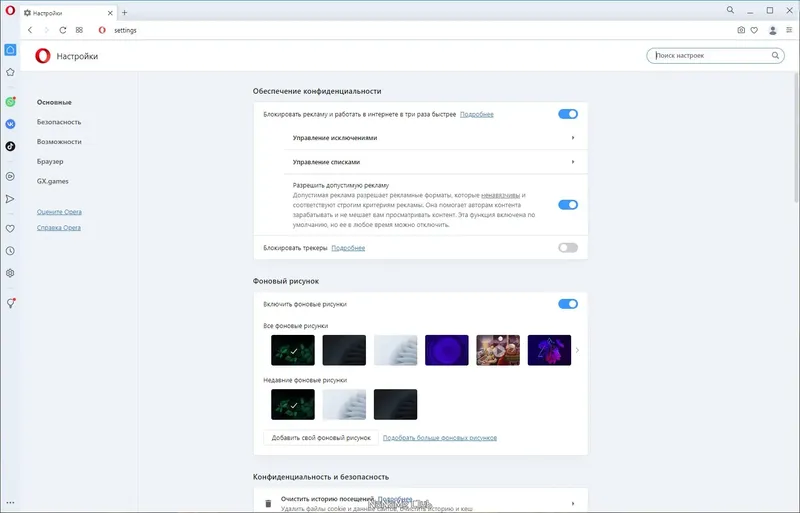
Task: Open Справка Opera link
Action: pyautogui.click(x=59, y=228)
